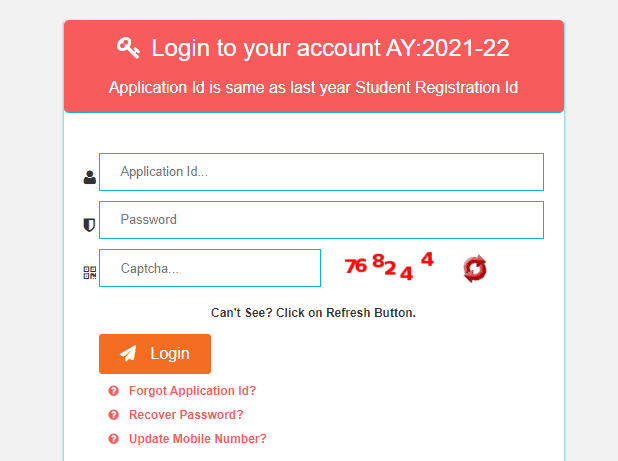Refresh the captcha using the red arrows icon
The height and width of the screenshot is (461, 618).
click(x=475, y=268)
